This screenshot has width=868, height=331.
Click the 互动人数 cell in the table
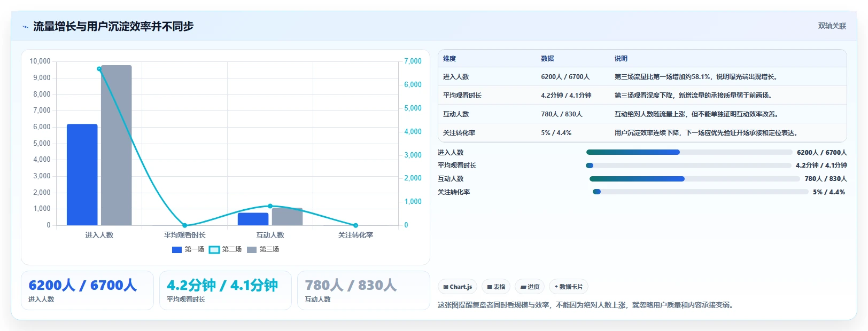[x=456, y=114]
